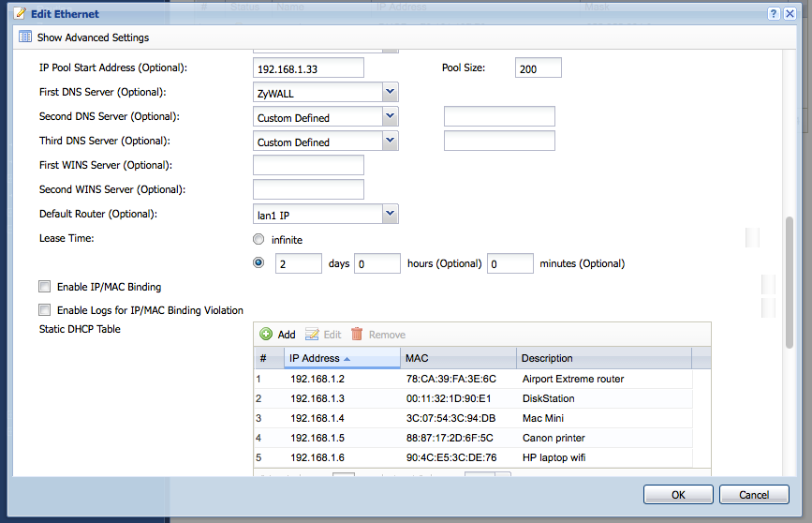
Task: Click the Edit pencil icon in table toolbar
Action: [313, 335]
